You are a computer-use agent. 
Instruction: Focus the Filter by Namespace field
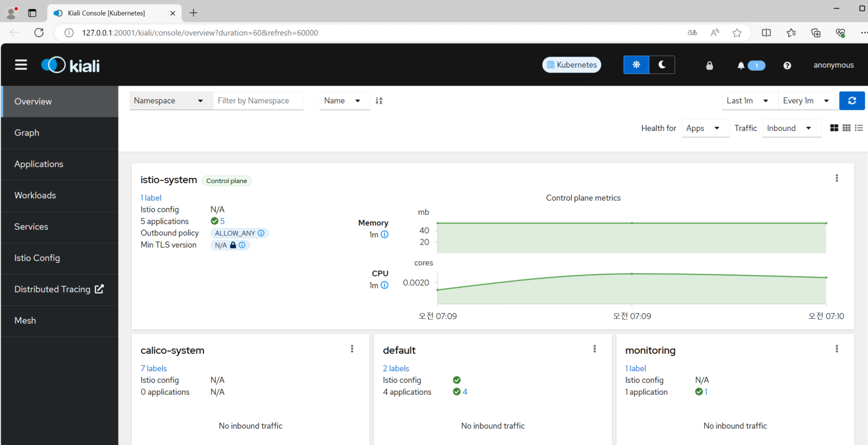tap(258, 101)
